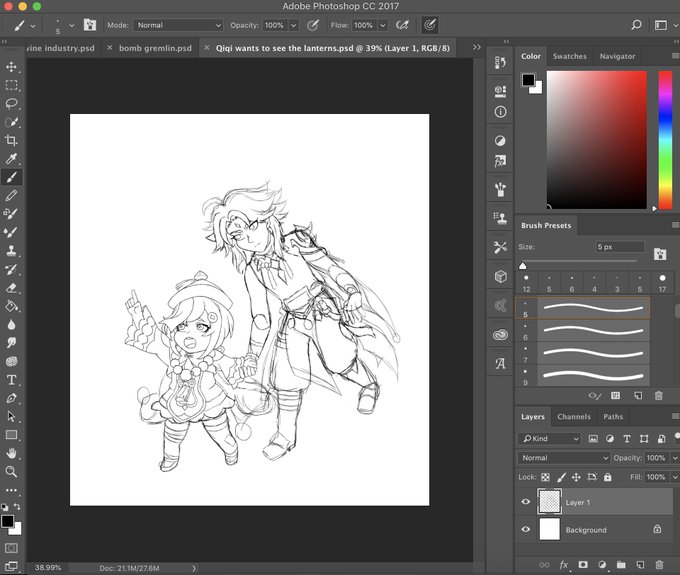This screenshot has height=575, width=680.
Task: Create a new group folder icon
Action: pyautogui.click(x=621, y=565)
